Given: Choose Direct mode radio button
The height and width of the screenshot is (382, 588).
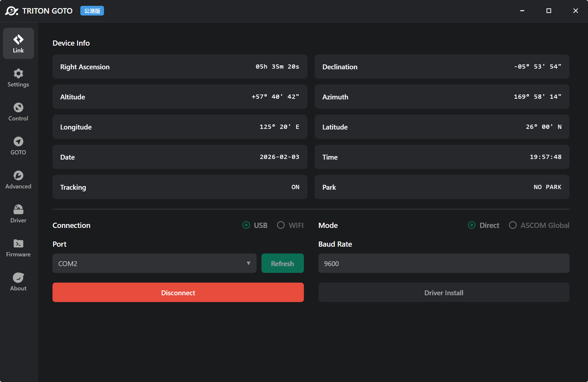Looking at the screenshot, I should click(472, 225).
